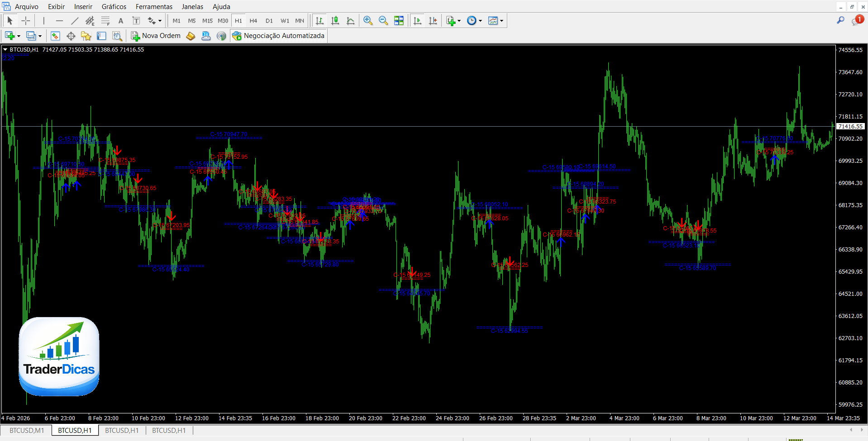Select the Crosshair tool

(x=26, y=21)
